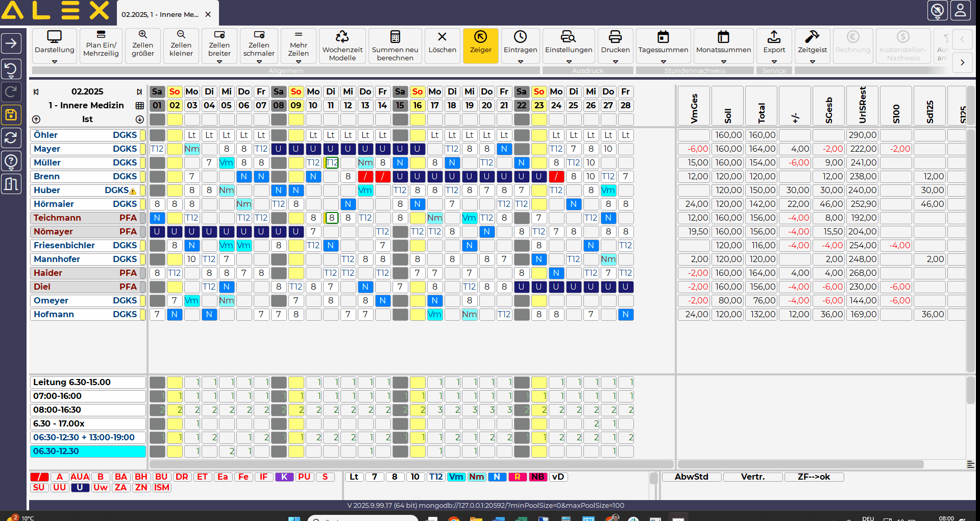The width and height of the screenshot is (980, 521).
Task: Toggle the grid view icon beside Innere Medizin
Action: point(139,106)
